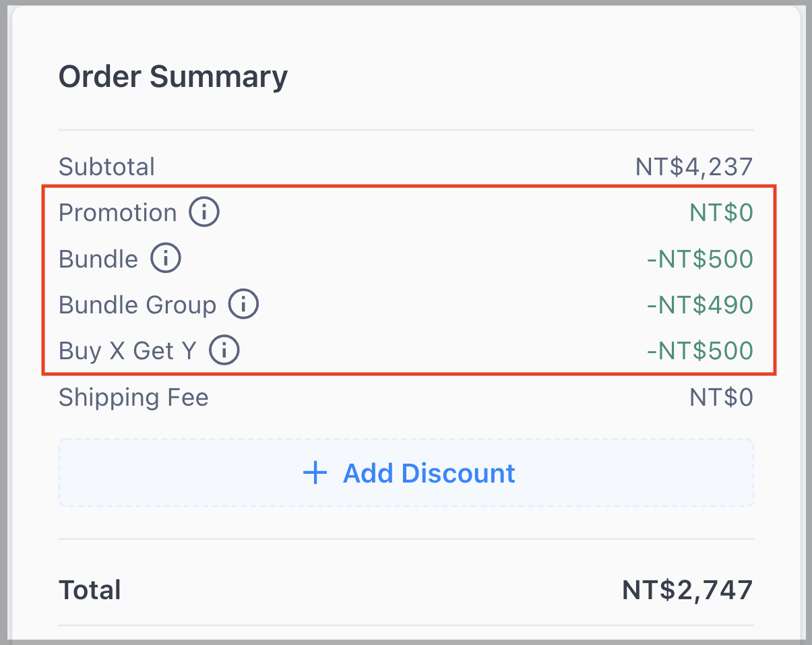Click the Promotion label text
Viewport: 812px width, 645px height.
[118, 213]
